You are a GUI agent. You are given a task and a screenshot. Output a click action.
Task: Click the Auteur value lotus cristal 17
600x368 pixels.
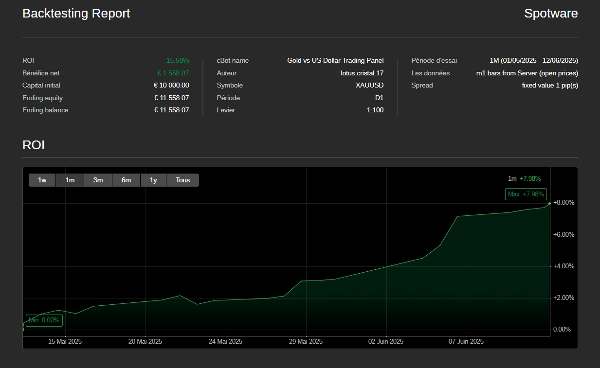[362, 73]
